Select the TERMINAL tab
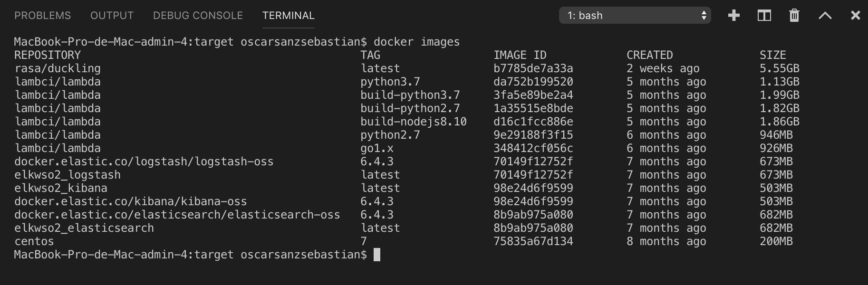The width and height of the screenshot is (868, 285). pos(288,16)
